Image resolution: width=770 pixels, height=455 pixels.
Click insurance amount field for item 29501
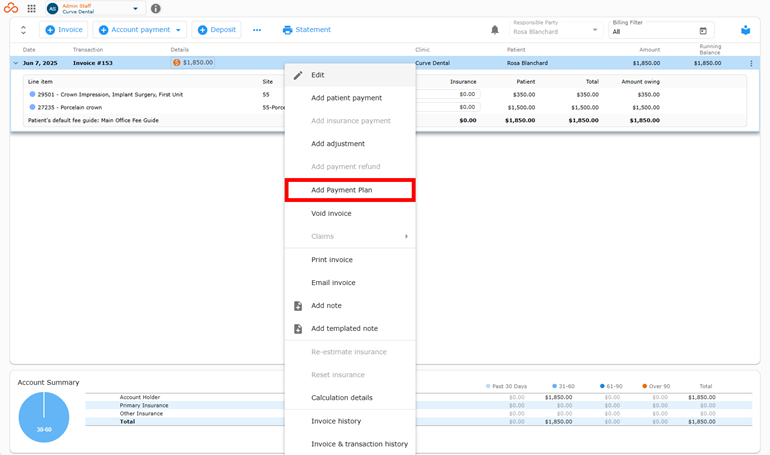[x=448, y=94]
